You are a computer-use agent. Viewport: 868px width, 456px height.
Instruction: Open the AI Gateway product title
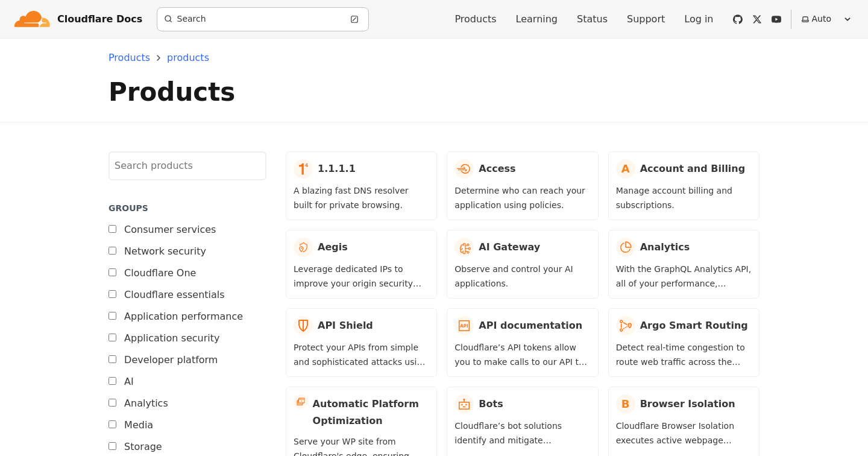pyautogui.click(x=509, y=247)
